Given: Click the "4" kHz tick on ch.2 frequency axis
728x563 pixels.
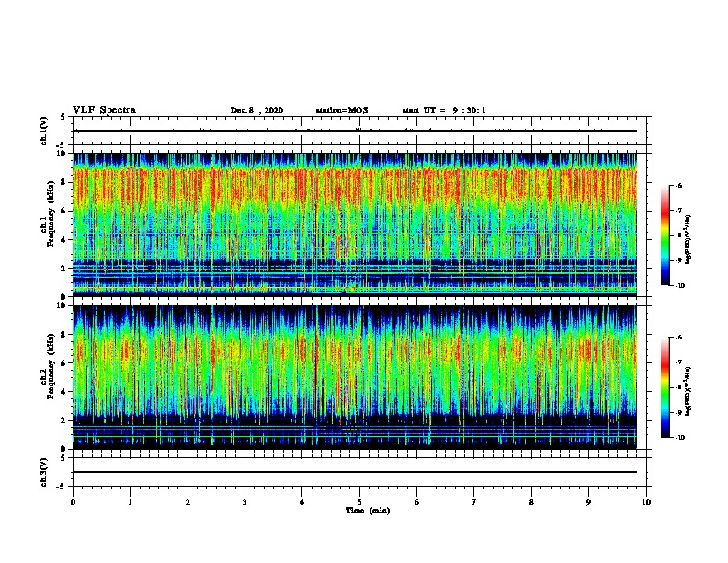Looking at the screenshot, I should [x=64, y=392].
